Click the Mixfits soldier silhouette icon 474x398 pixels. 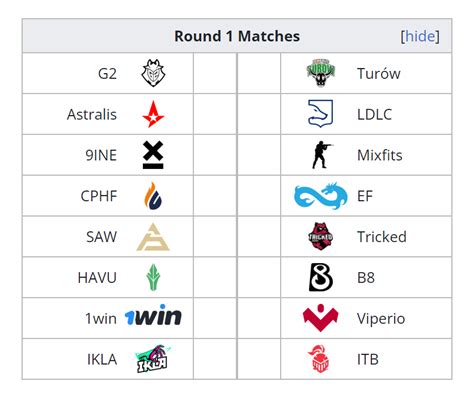click(322, 155)
